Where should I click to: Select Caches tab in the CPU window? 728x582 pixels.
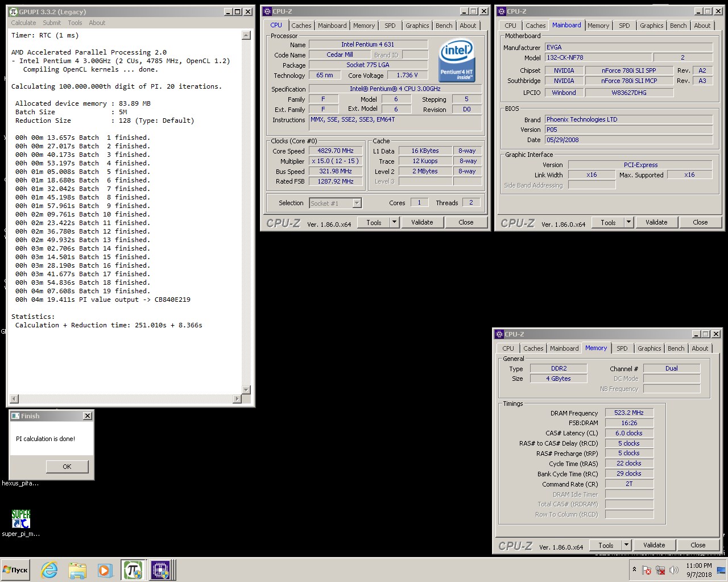pos(301,26)
